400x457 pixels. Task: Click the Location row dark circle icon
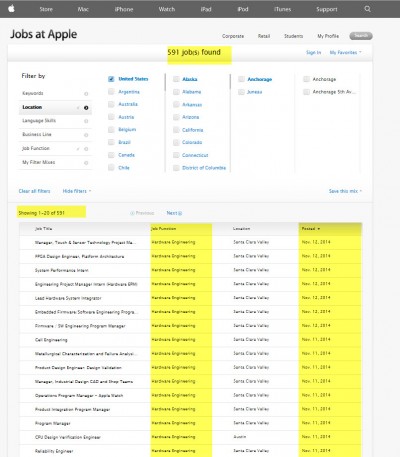pyautogui.click(x=86, y=108)
